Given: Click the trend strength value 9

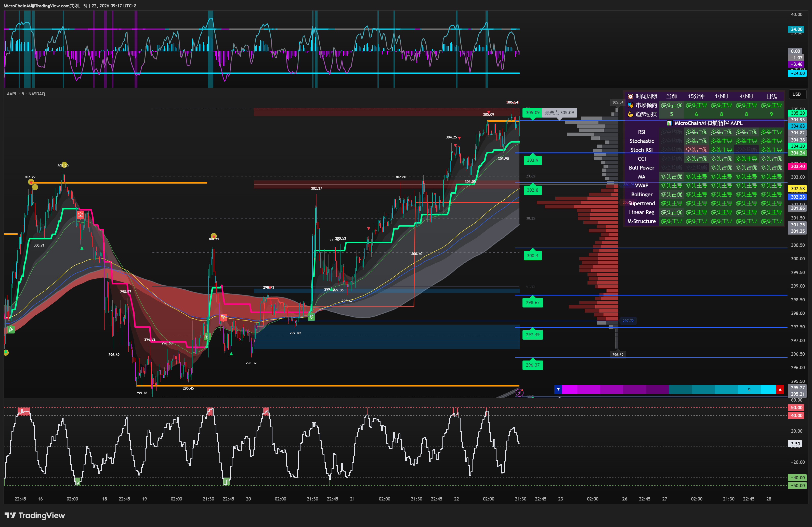Looking at the screenshot, I should [x=771, y=114].
